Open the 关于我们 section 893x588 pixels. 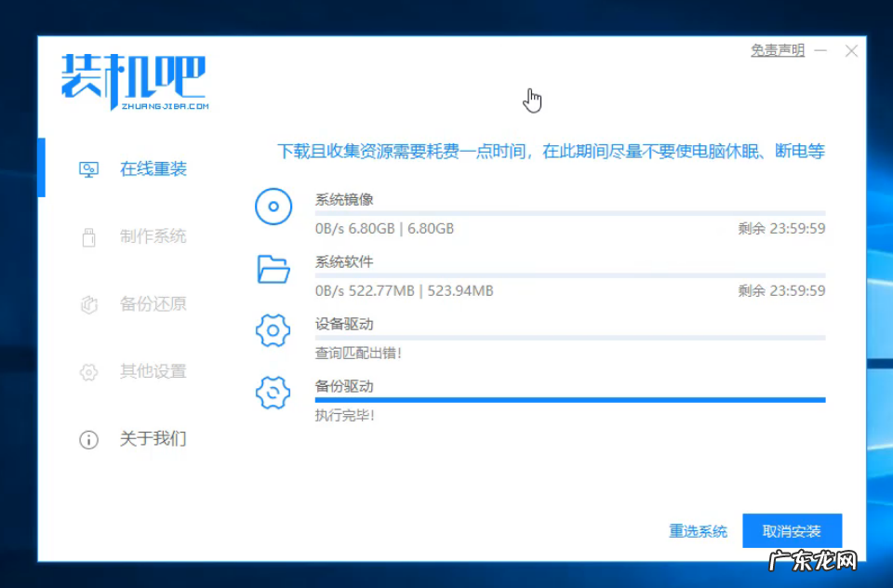(x=153, y=439)
